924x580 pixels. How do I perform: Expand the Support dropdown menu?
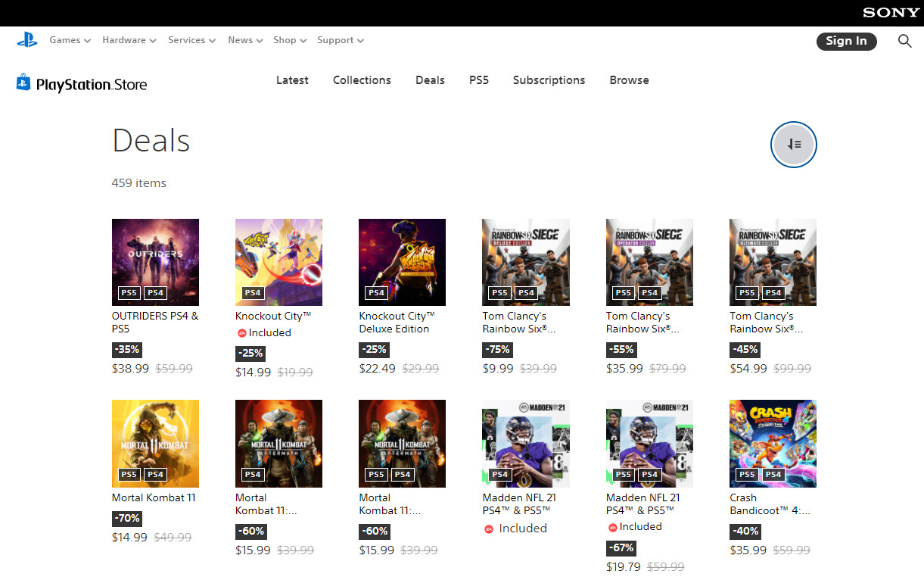341,40
